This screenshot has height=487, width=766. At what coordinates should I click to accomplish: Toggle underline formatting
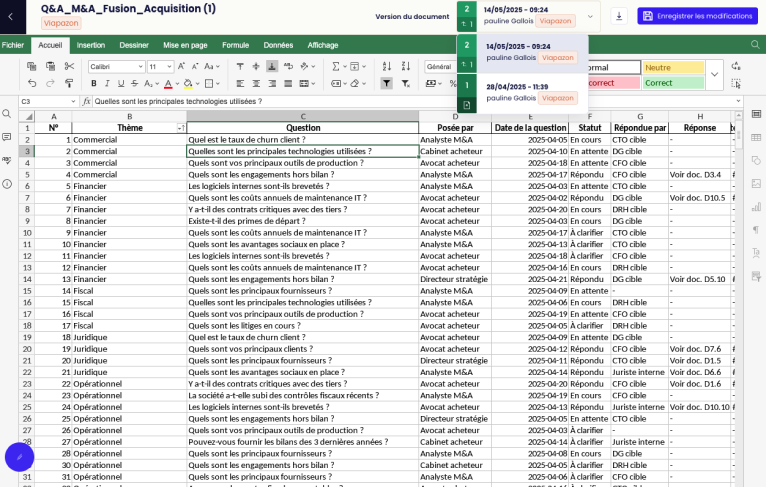click(121, 84)
